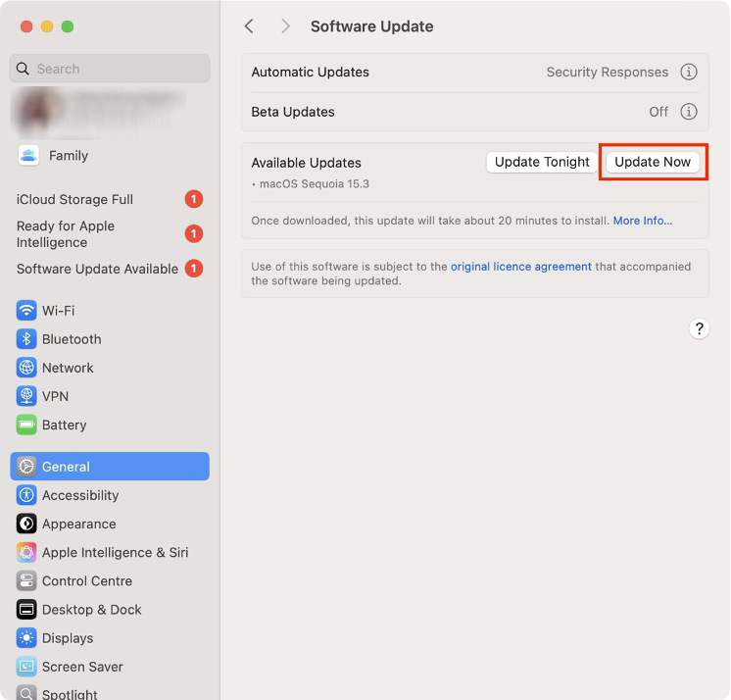Image resolution: width=731 pixels, height=700 pixels.
Task: Click macOS Sequoia 15.3 update entry
Action: pyautogui.click(x=311, y=183)
